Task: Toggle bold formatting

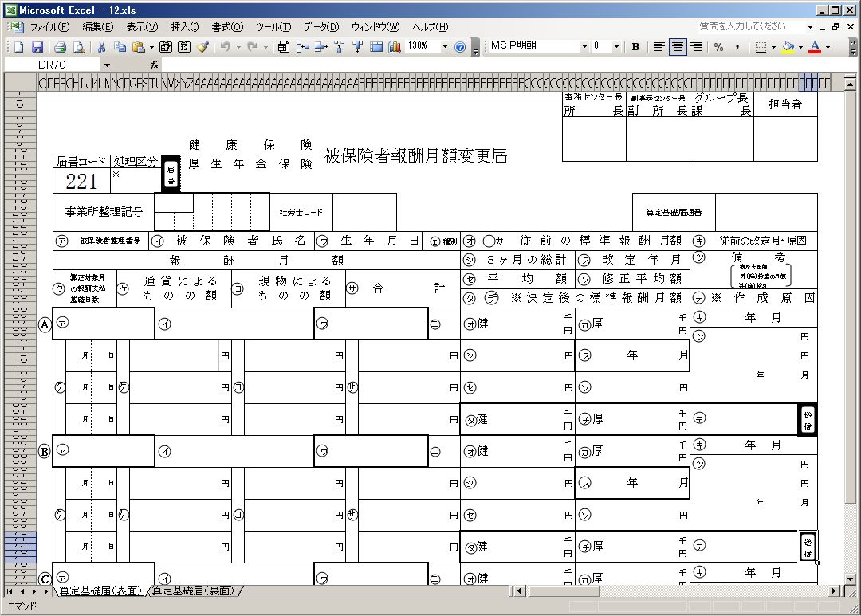Action: point(635,47)
